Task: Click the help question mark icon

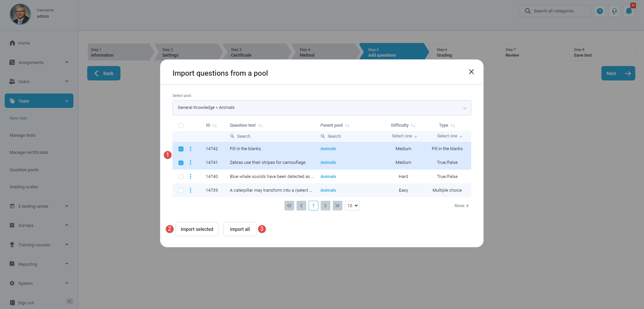Action: [600, 11]
